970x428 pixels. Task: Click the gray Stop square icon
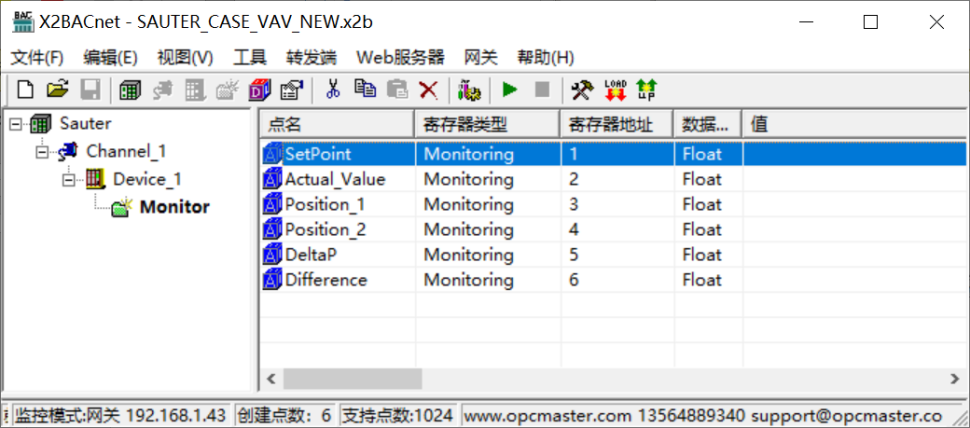[x=542, y=90]
